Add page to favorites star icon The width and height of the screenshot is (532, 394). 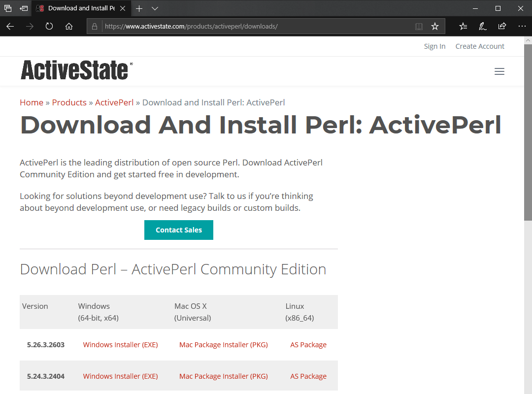click(x=435, y=27)
